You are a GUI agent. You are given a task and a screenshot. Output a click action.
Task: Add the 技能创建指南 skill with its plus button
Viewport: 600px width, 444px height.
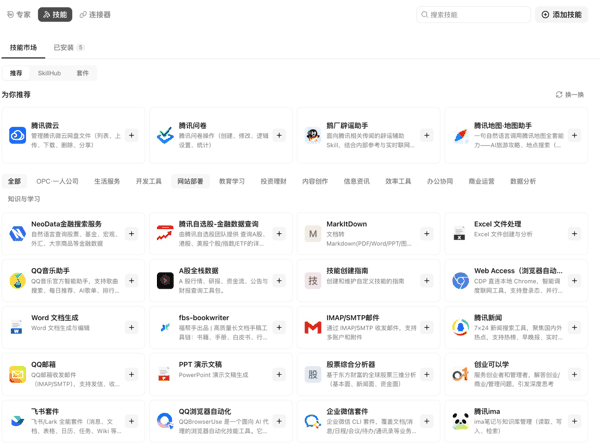click(x=427, y=281)
